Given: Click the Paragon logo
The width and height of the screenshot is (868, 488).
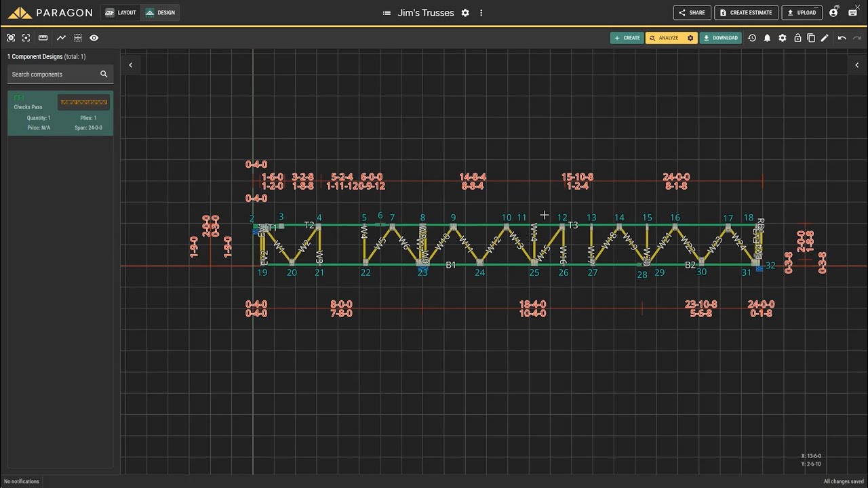Looking at the screenshot, I should tap(50, 12).
